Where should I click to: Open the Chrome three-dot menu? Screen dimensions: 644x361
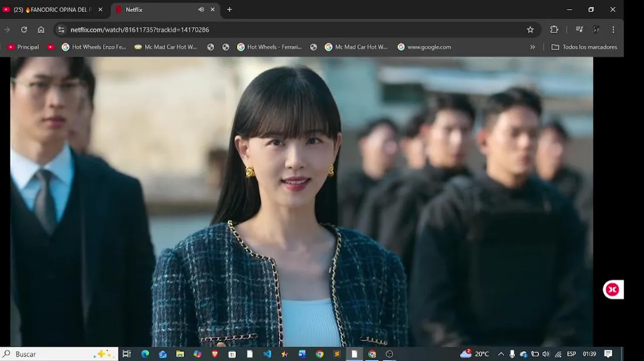pos(613,30)
